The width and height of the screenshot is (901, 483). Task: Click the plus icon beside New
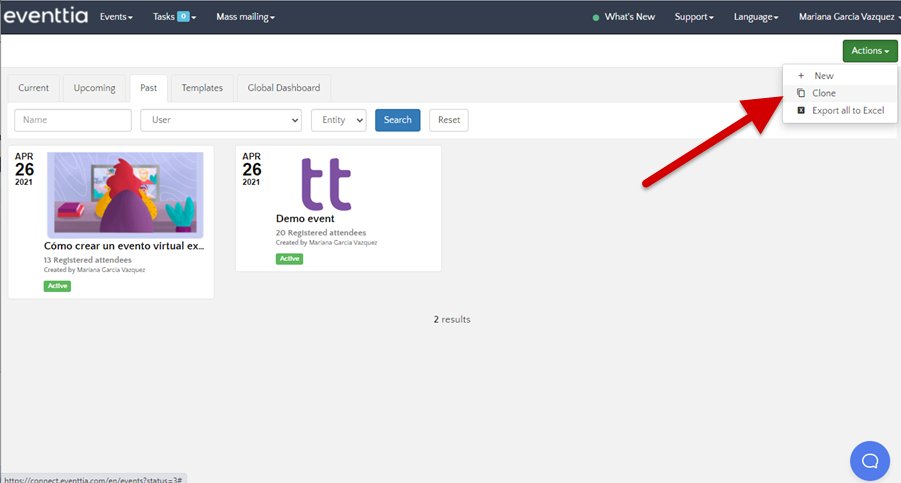coord(800,76)
